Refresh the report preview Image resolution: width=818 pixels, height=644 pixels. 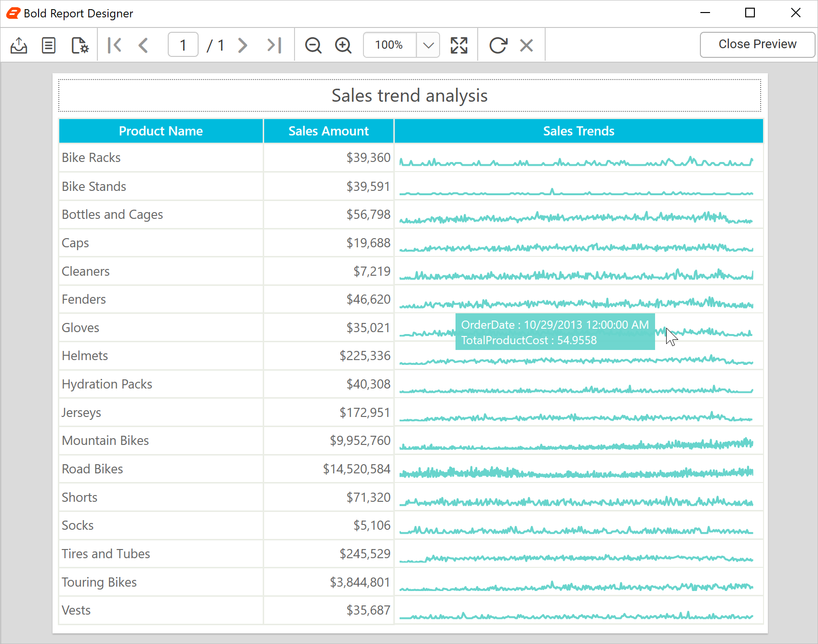(498, 45)
